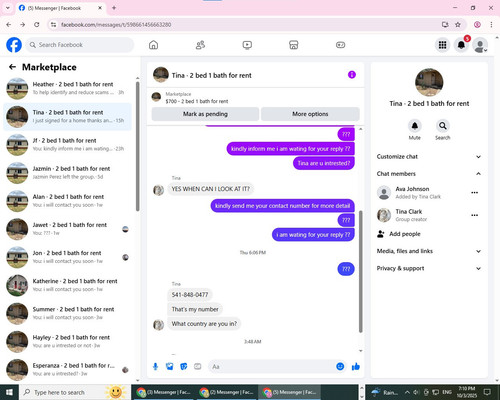Open the Marketplace storefront icon
This screenshot has height=400, width=500.
tap(294, 45)
